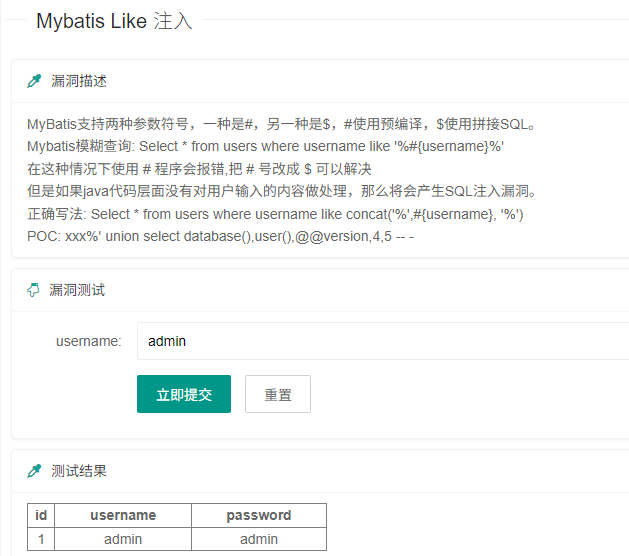Click the username column header in results table
This screenshot has height=556, width=629.
point(123,515)
